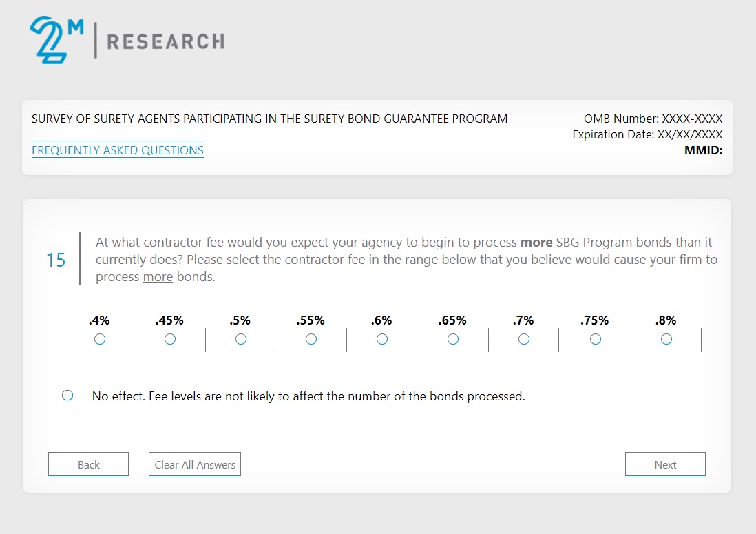This screenshot has height=534, width=756.
Task: Click the .8% label above the scale
Action: 666,320
